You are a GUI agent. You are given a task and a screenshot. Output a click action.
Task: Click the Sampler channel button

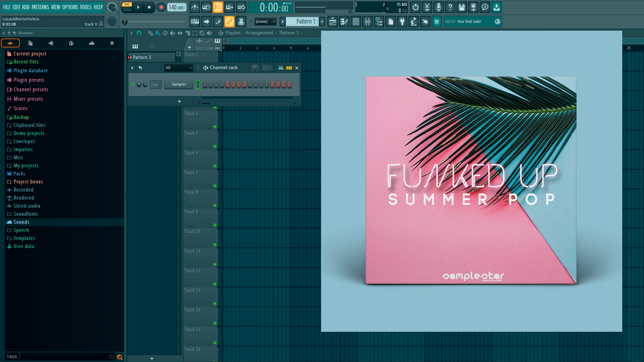point(179,84)
